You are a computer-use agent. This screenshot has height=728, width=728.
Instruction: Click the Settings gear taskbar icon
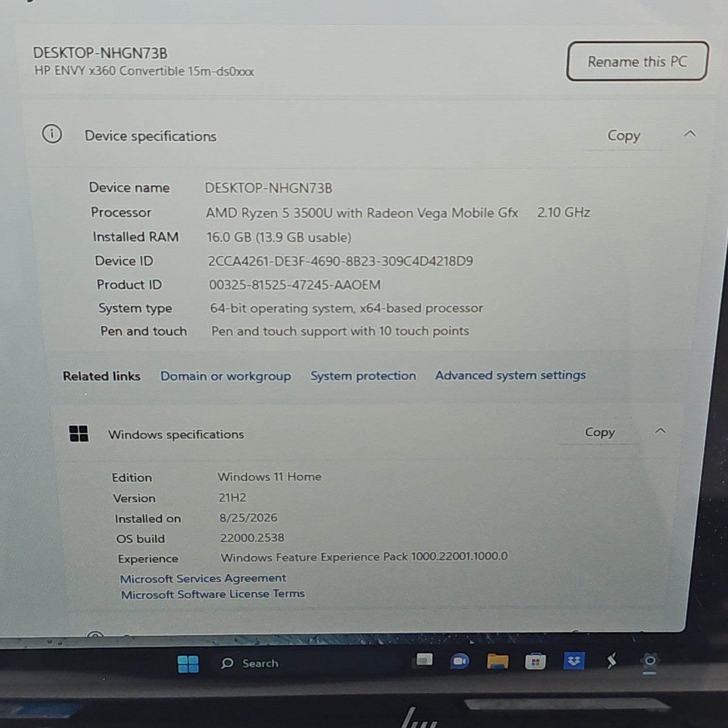point(649,661)
